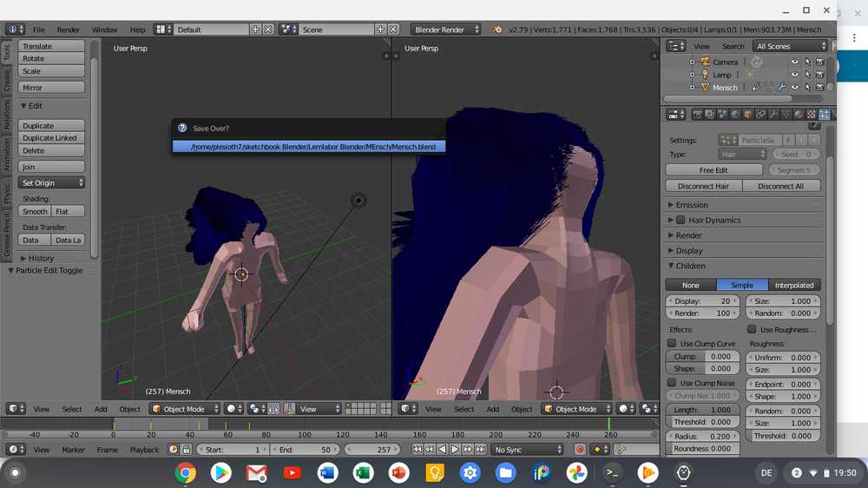Open the Particles properties tab icon
Image resolution: width=868 pixels, height=488 pixels.
pyautogui.click(x=824, y=114)
